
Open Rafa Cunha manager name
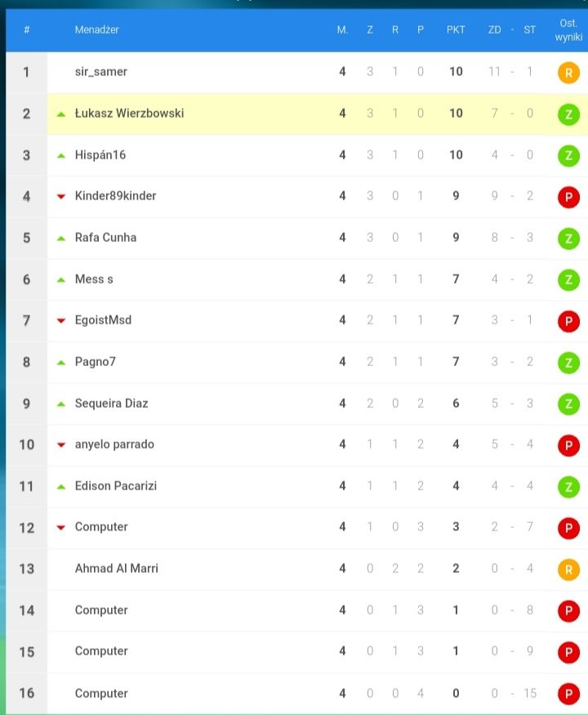(105, 238)
